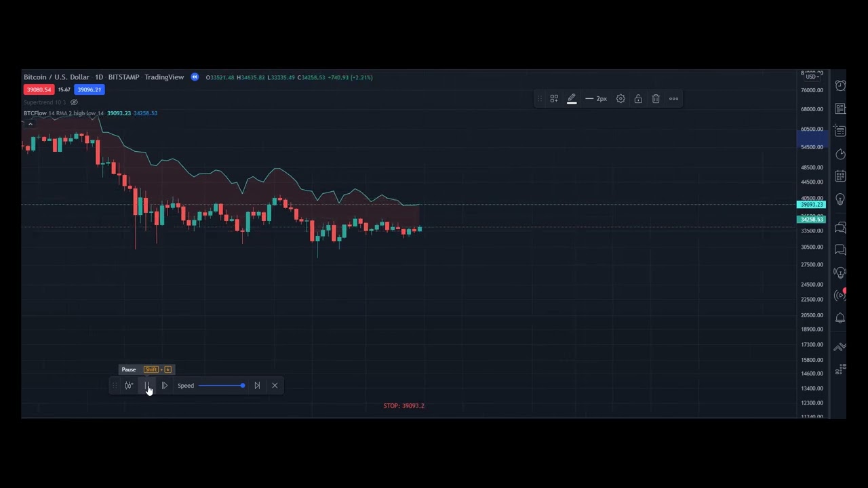Open the Ideas lightbulb icon
868x488 pixels.
pyautogui.click(x=840, y=199)
